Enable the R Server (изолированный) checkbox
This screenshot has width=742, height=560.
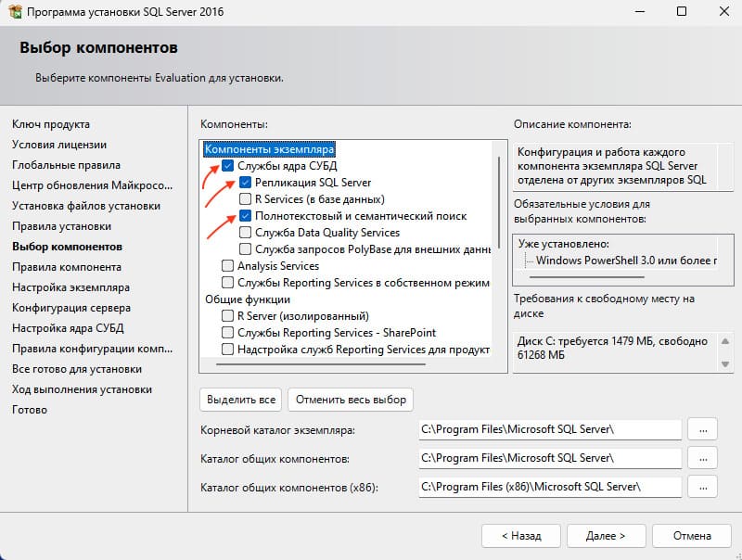(x=227, y=316)
